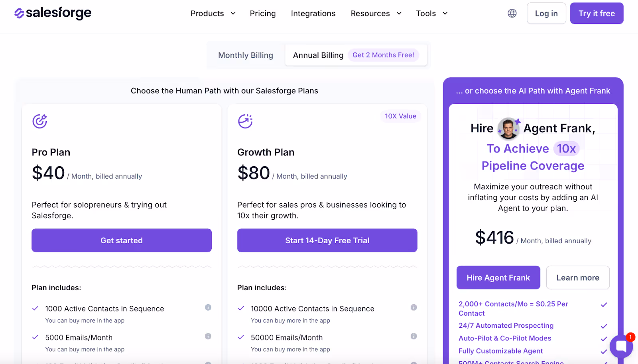Switch to Monthly Billing
Viewport: 638px width, 364px height.
tap(246, 55)
